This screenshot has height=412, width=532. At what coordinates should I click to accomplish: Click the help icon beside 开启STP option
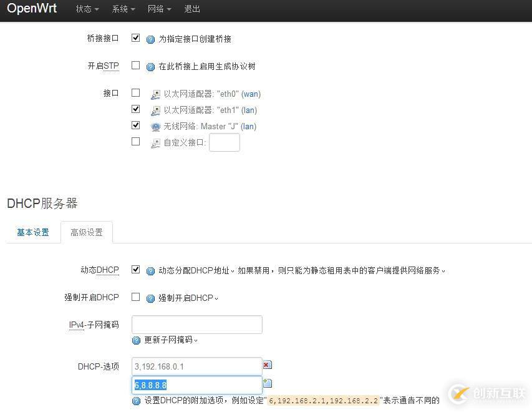[x=150, y=66]
